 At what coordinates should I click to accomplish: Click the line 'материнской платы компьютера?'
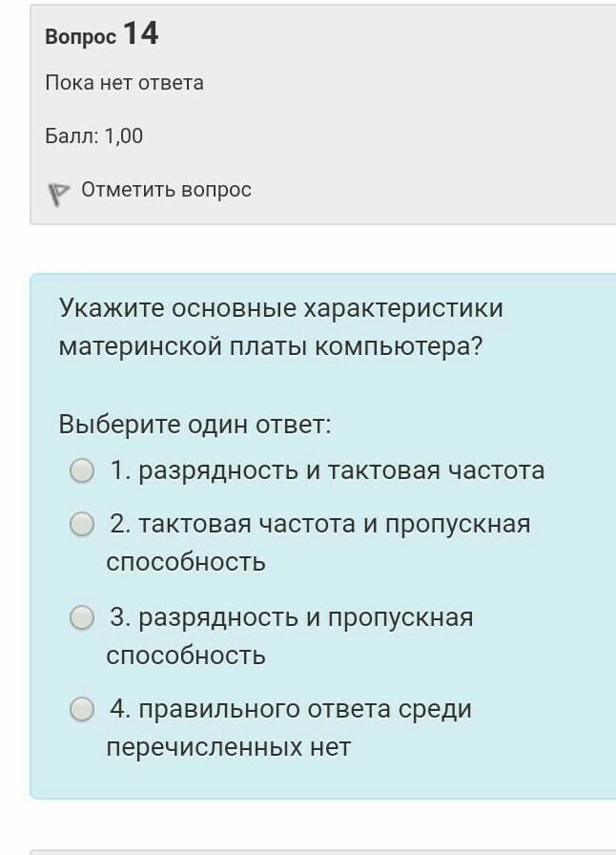pyautogui.click(x=271, y=346)
